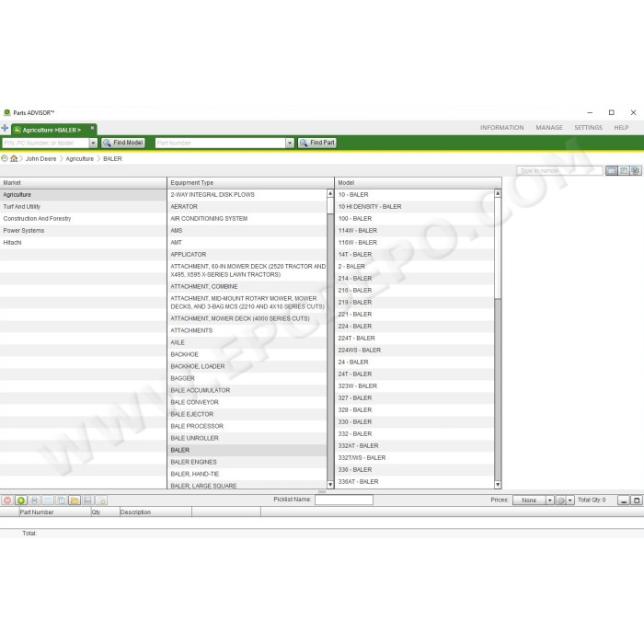Select APPLICATOR equipment type
The width and height of the screenshot is (644, 644).
pos(247,254)
